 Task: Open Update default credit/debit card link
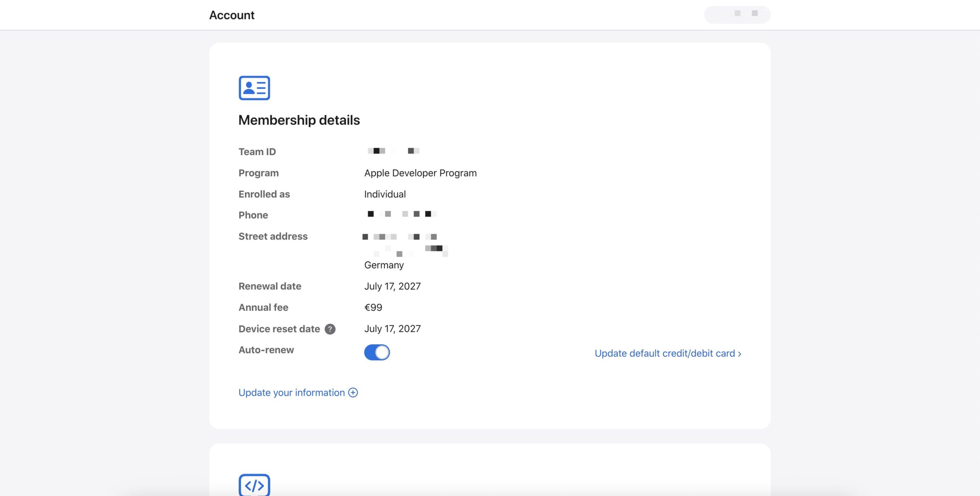point(668,353)
